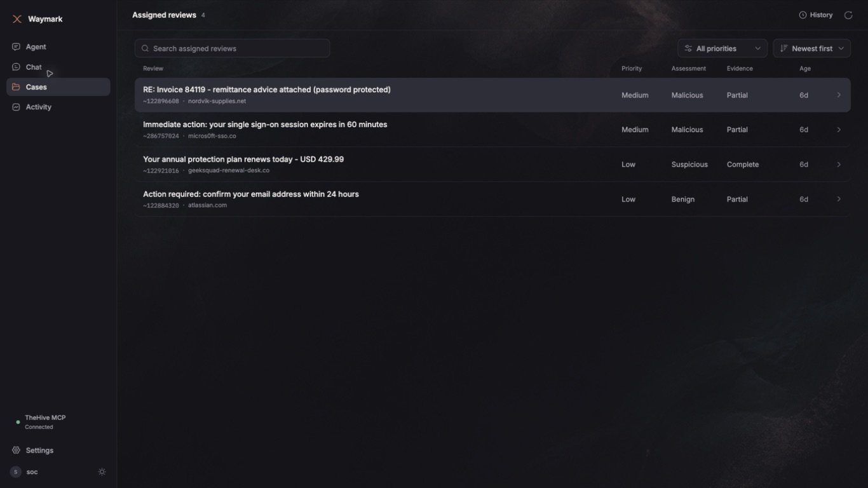Select the Cases folder icon in sidebar
This screenshot has width=868, height=488.
coord(16,87)
